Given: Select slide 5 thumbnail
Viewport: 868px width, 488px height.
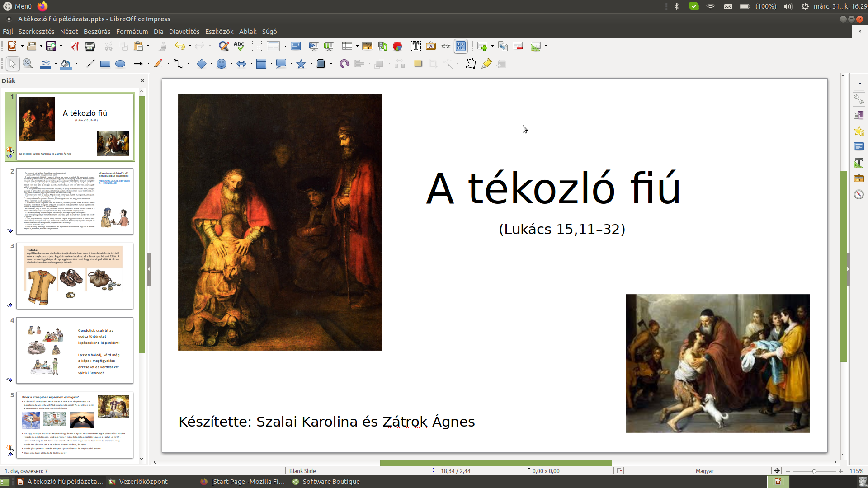Looking at the screenshot, I should [75, 425].
